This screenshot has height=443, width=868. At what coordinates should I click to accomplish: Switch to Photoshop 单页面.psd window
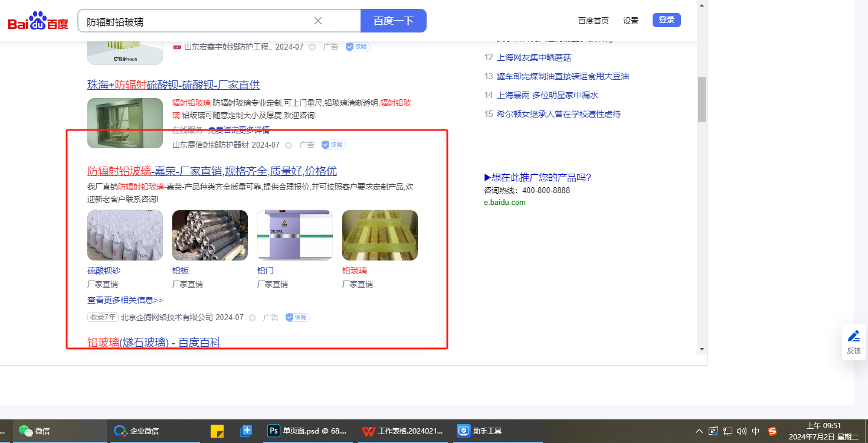point(307,431)
